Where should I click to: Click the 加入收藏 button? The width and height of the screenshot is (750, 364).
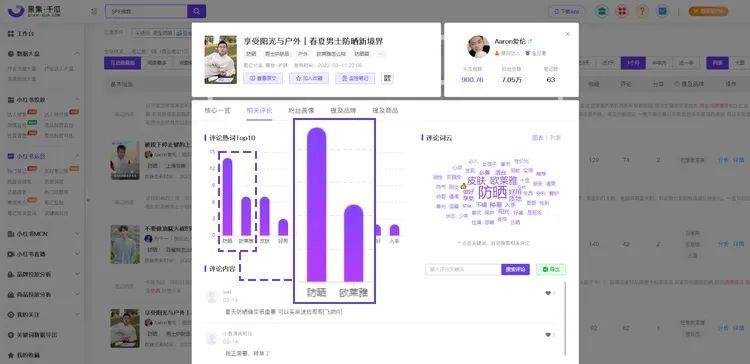[309, 78]
